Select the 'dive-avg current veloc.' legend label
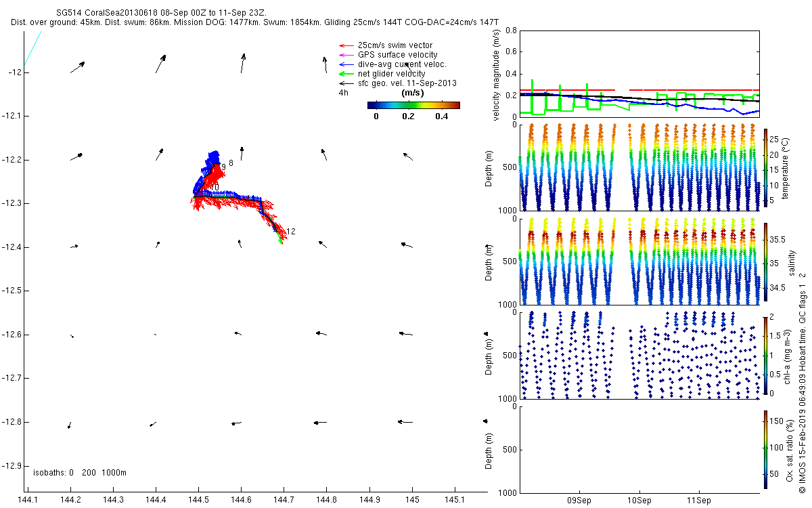Viewport: 812px width, 508px height. 403,64
